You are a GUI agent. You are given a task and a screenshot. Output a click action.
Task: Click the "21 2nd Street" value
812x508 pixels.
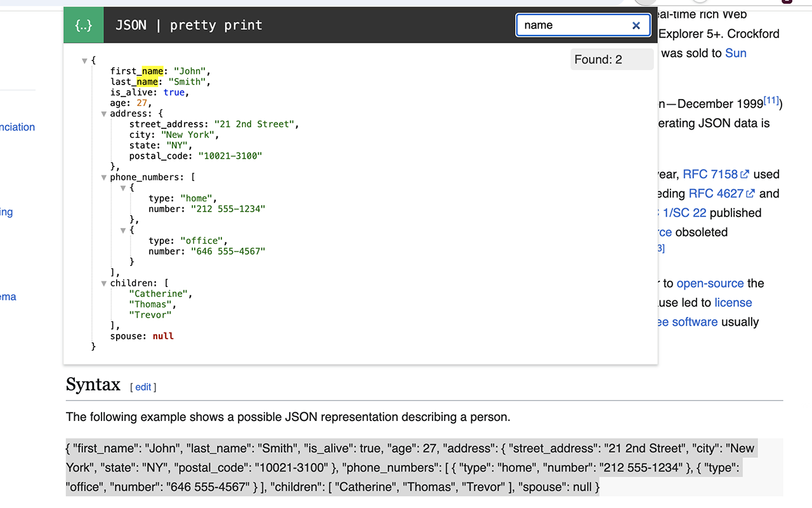pyautogui.click(x=254, y=124)
